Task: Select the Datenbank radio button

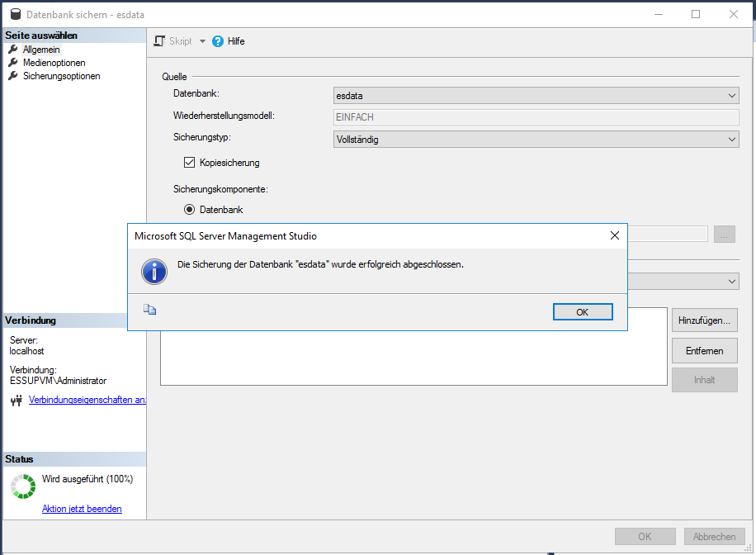Action: pyautogui.click(x=190, y=210)
